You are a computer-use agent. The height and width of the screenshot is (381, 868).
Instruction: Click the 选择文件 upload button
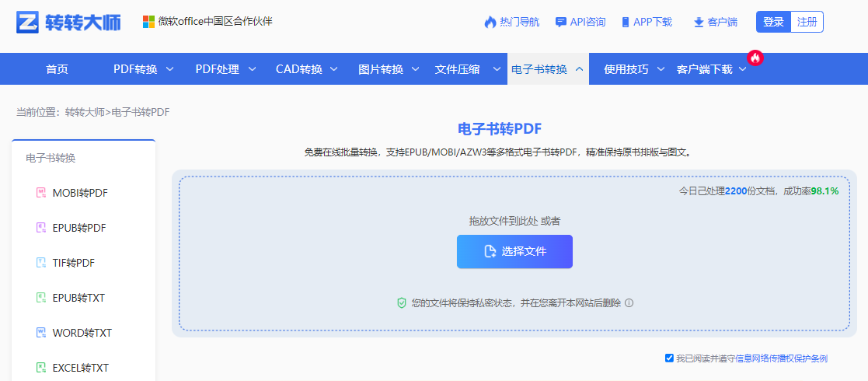[x=514, y=251]
